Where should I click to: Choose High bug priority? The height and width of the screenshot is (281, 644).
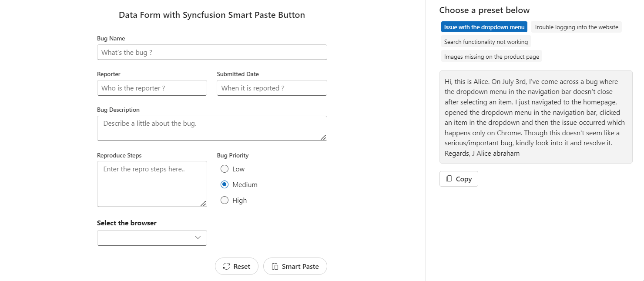(x=225, y=201)
